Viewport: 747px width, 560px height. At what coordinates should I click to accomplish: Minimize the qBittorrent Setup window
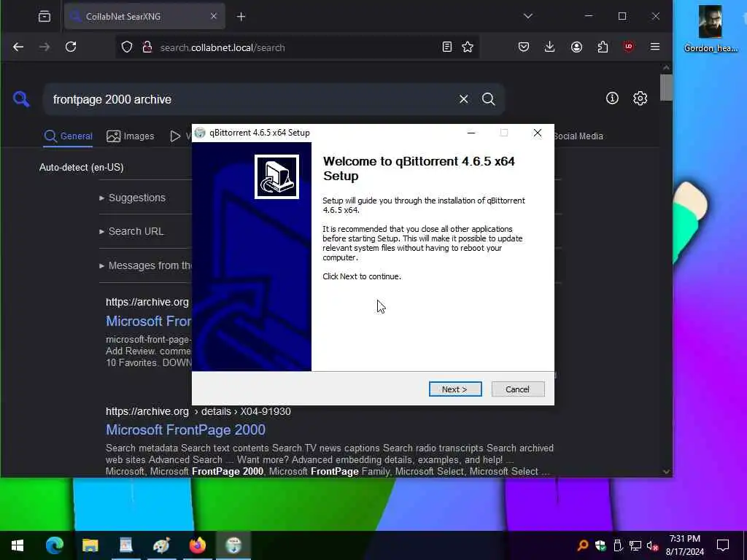pyautogui.click(x=471, y=133)
